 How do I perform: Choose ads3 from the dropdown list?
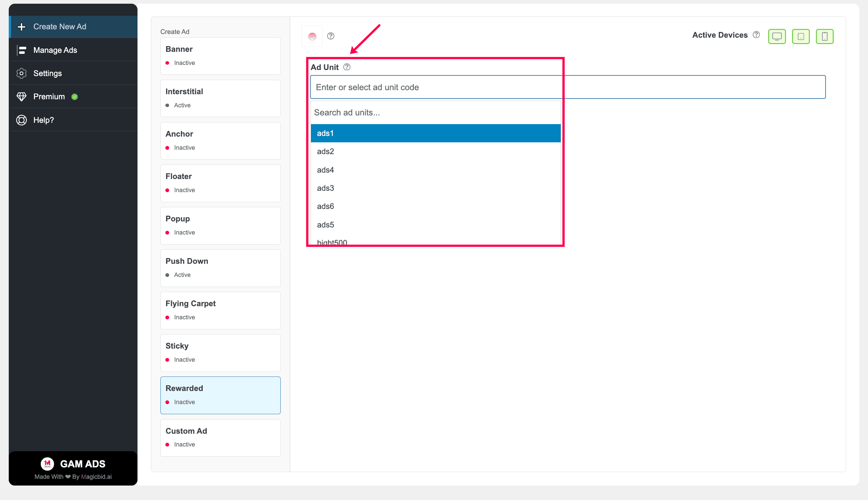tap(436, 188)
